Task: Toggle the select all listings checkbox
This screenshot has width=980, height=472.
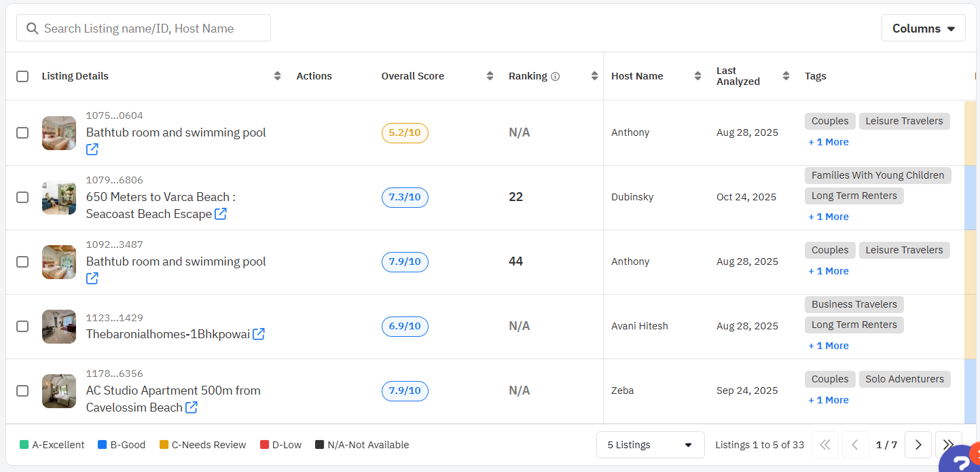Action: [22, 76]
